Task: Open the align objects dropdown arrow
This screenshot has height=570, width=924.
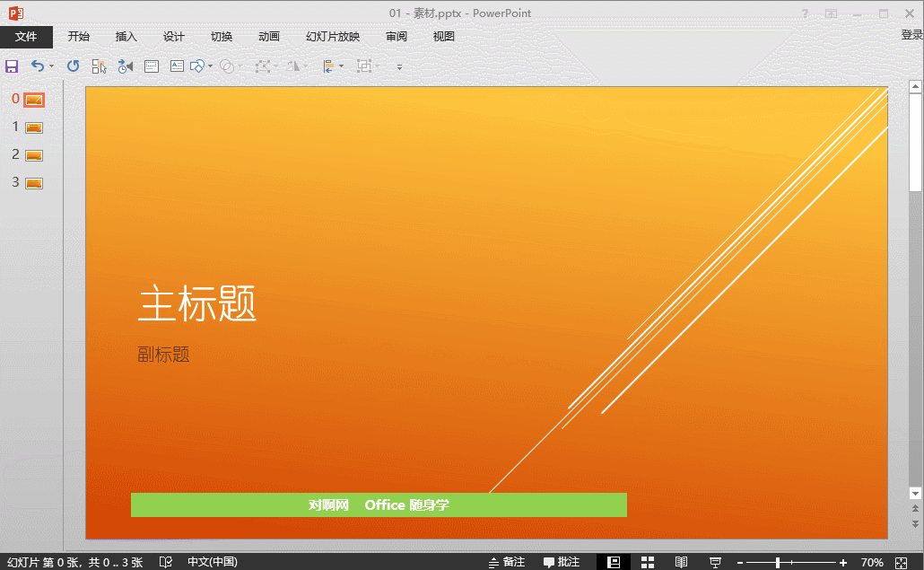Action: tap(341, 66)
